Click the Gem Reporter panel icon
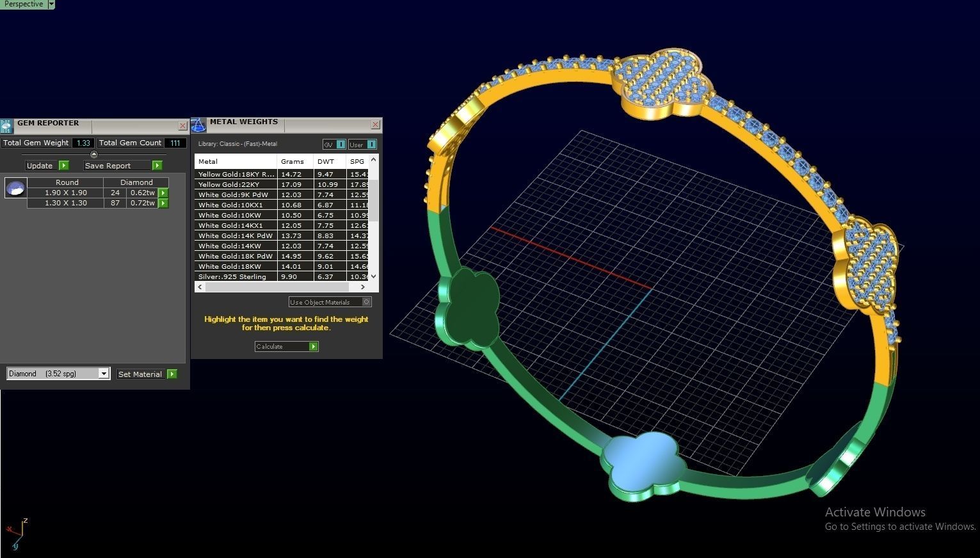Viewport: 980px width, 558px height. [6, 126]
